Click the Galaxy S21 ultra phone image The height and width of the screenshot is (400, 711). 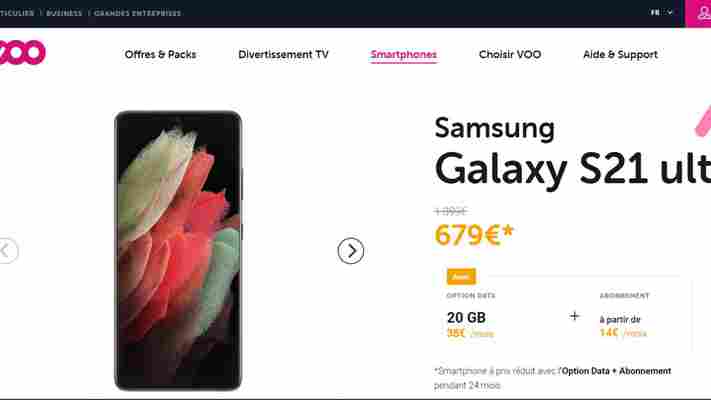pos(178,250)
